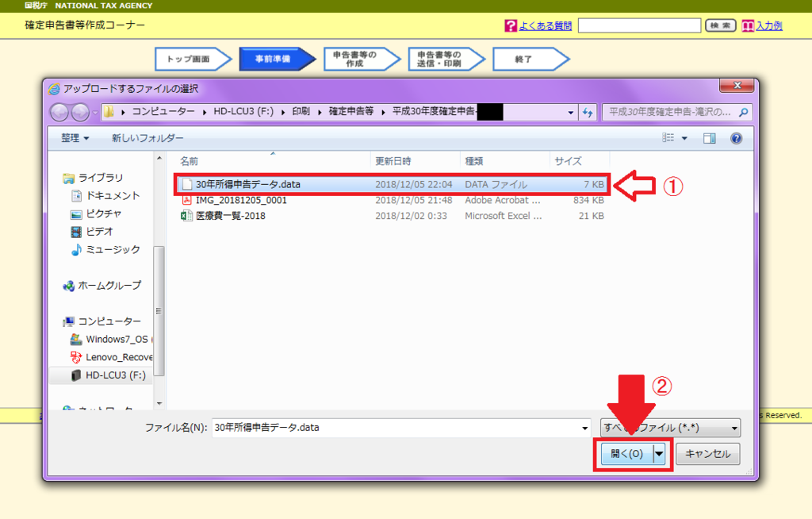Click the PDF icon of IMG_20181205_0001

[187, 200]
